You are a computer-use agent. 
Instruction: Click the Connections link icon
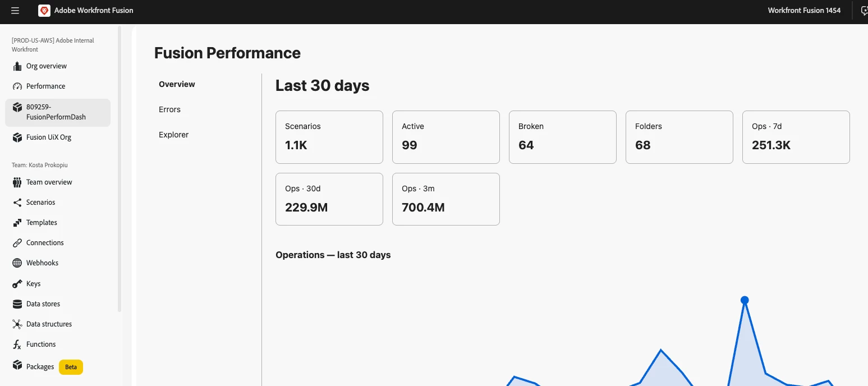[x=17, y=243]
